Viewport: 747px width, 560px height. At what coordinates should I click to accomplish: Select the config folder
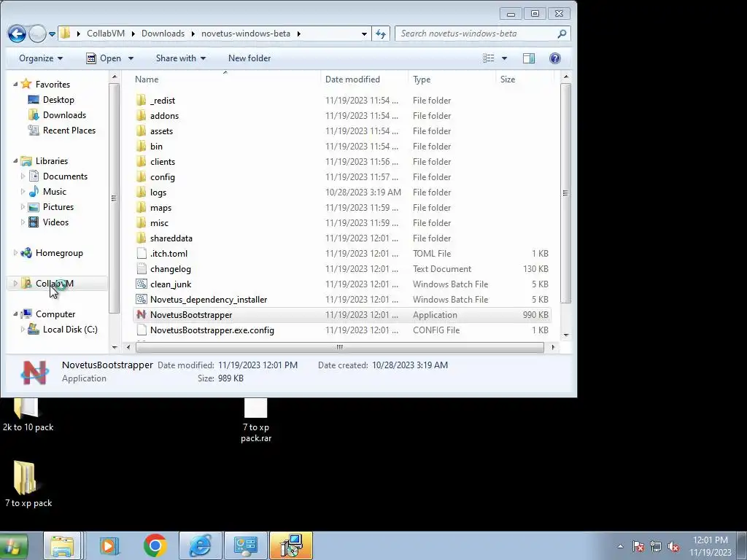(163, 177)
